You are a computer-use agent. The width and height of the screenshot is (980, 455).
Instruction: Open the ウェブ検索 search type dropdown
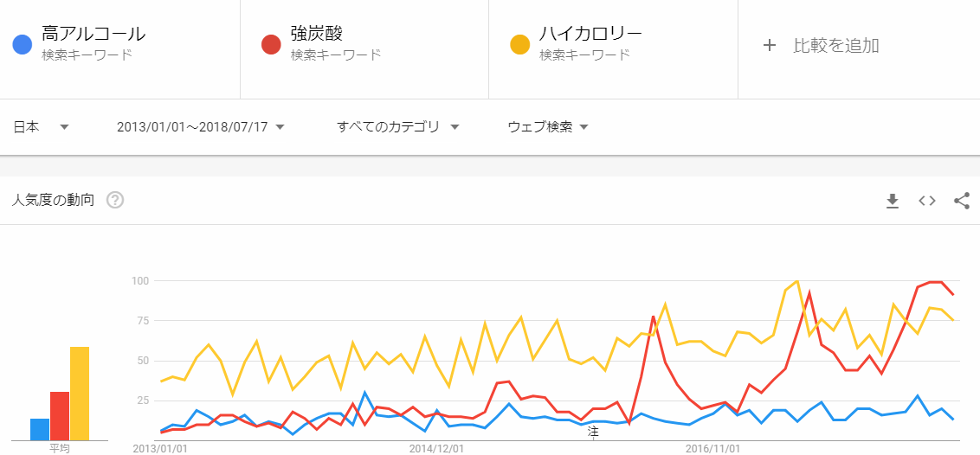pyautogui.click(x=548, y=127)
